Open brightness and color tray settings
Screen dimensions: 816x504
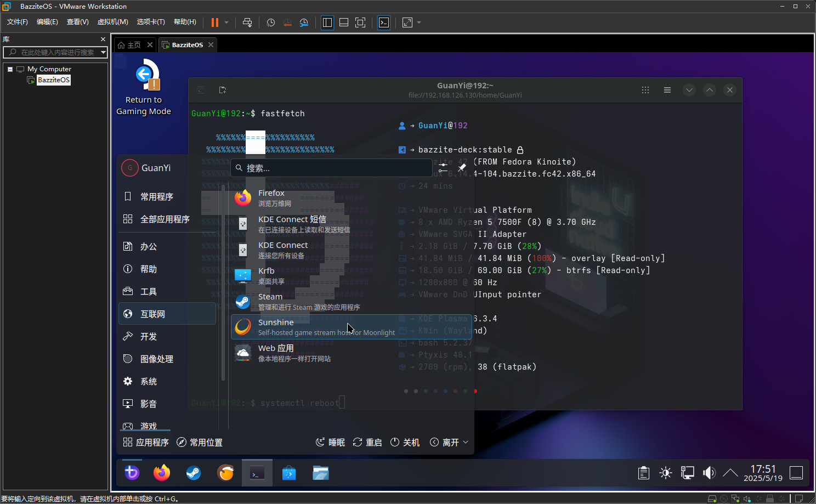pos(666,473)
